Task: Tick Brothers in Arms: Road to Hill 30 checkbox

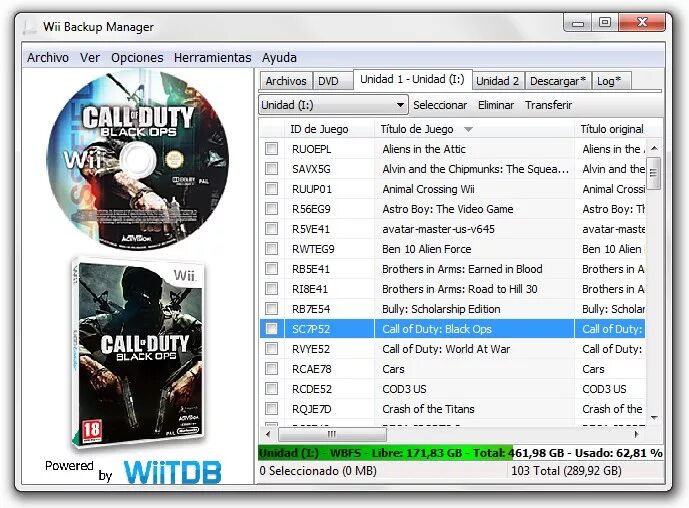Action: coord(272,288)
